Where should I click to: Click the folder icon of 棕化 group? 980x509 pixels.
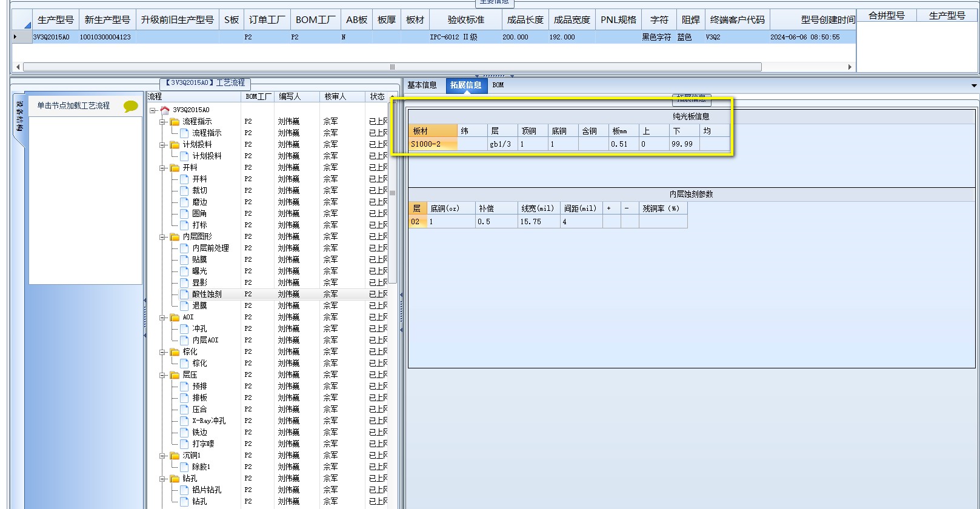(x=175, y=351)
